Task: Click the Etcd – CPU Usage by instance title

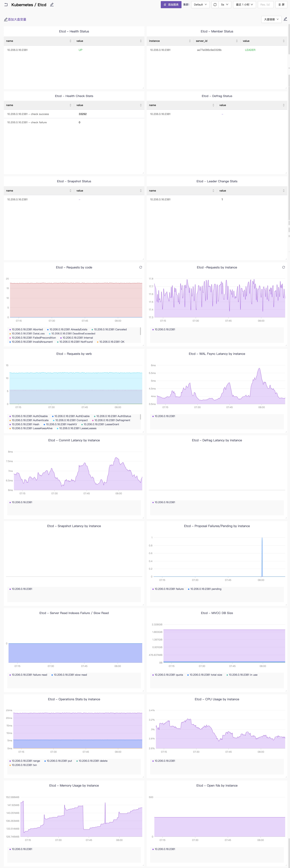Action: coord(217,699)
